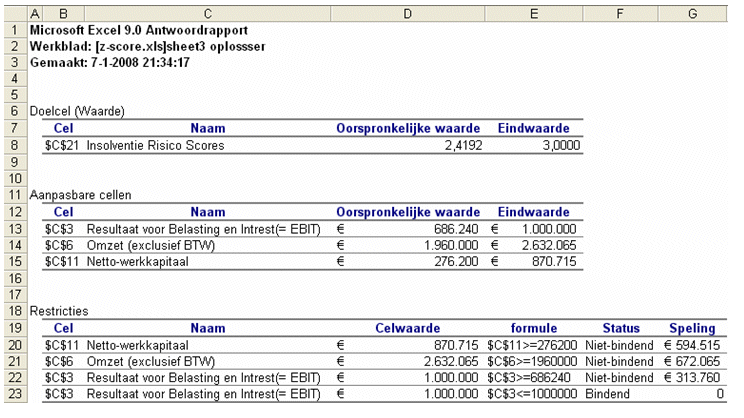
Task: Click the 'Doelcel (Waarde)' heading
Action: (x=77, y=111)
